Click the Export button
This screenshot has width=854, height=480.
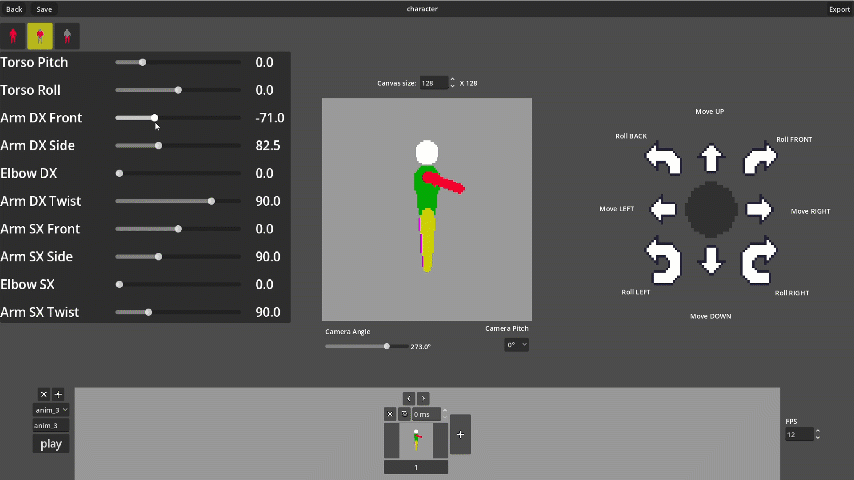click(x=839, y=9)
